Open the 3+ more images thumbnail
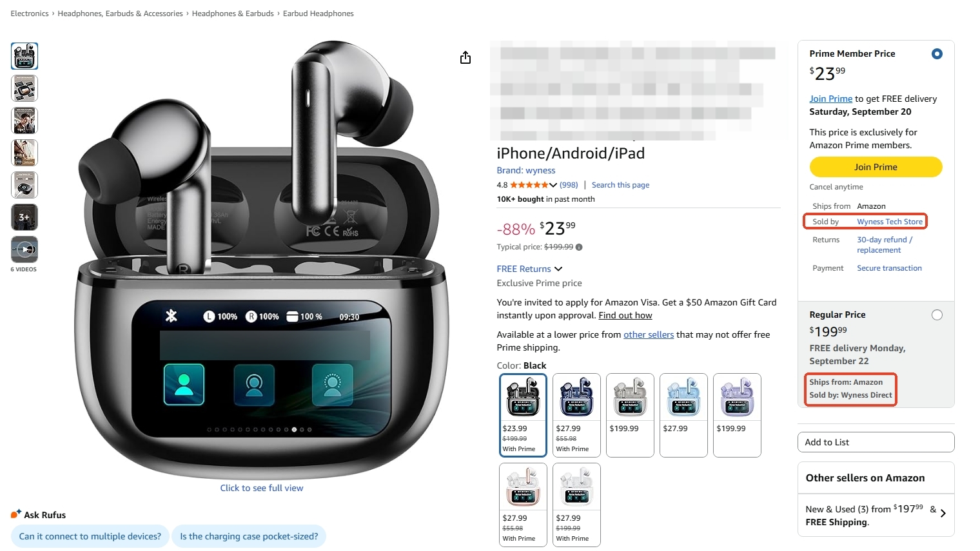 tap(24, 217)
